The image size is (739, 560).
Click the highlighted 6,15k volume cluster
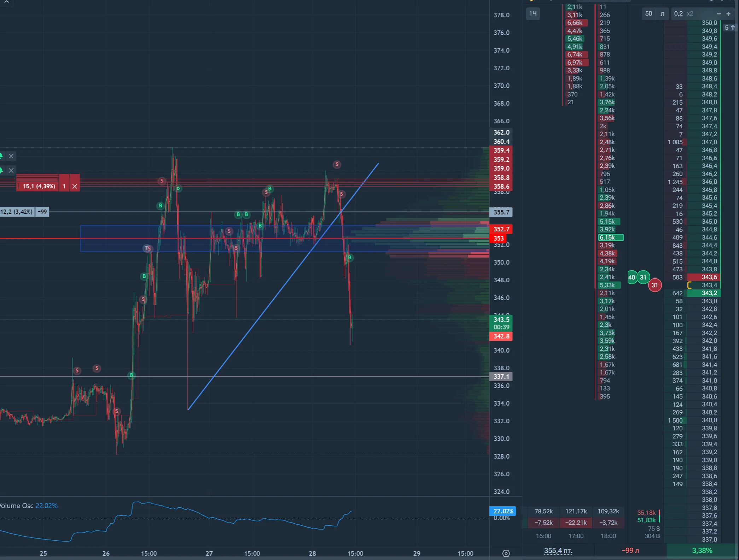coord(611,237)
